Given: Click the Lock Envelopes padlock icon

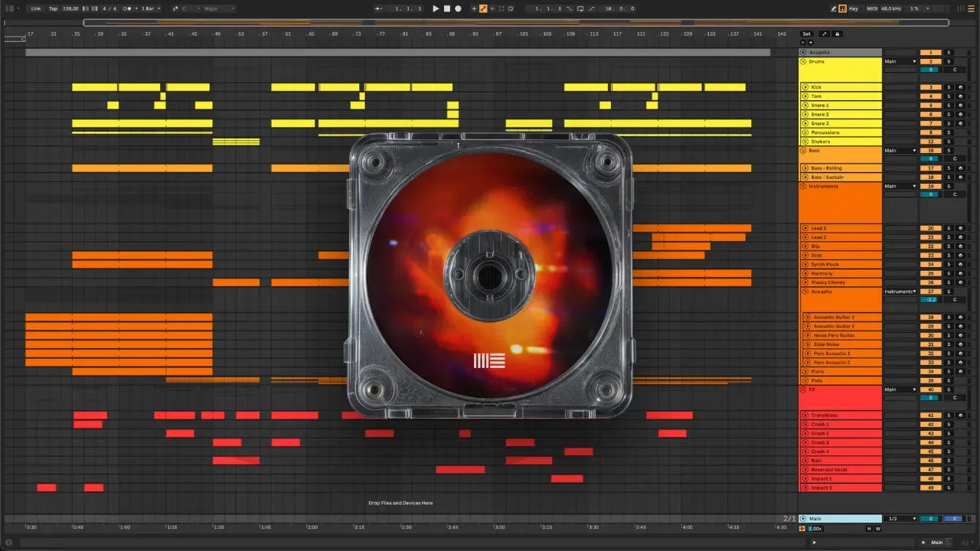Looking at the screenshot, I should [x=838, y=34].
